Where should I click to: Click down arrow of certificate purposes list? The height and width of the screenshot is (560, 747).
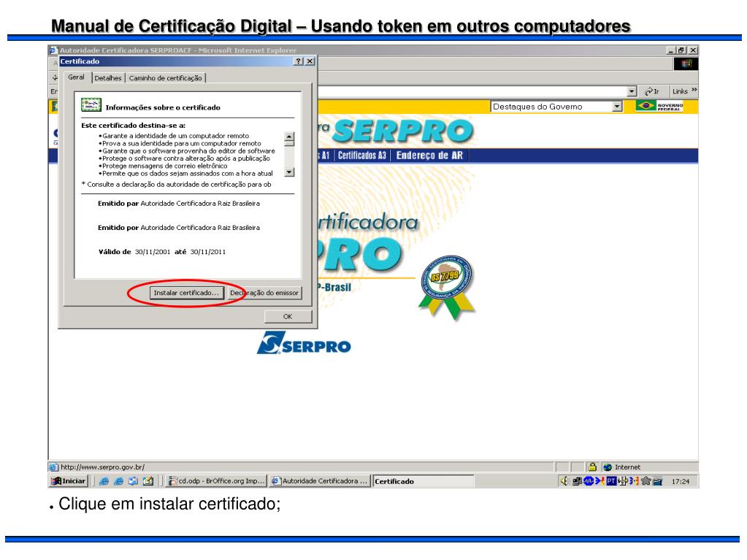[289, 172]
